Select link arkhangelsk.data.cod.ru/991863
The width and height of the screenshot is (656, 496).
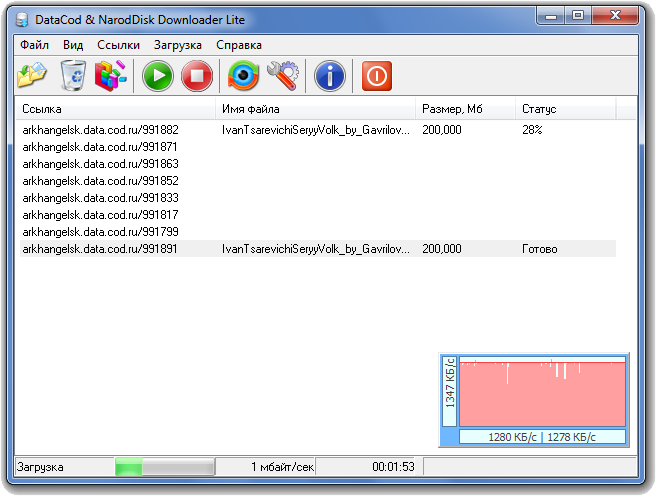tap(100, 164)
